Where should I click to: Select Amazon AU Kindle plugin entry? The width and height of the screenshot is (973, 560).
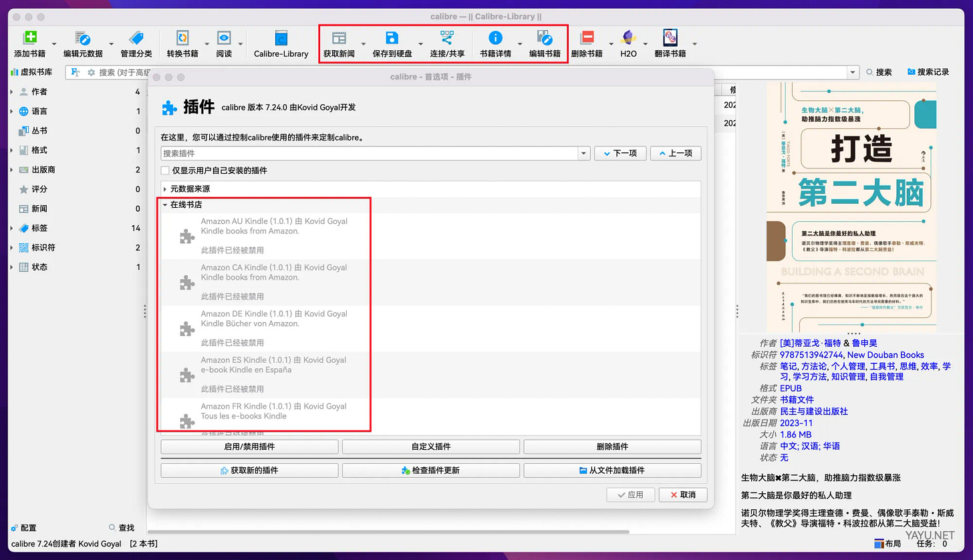point(430,236)
